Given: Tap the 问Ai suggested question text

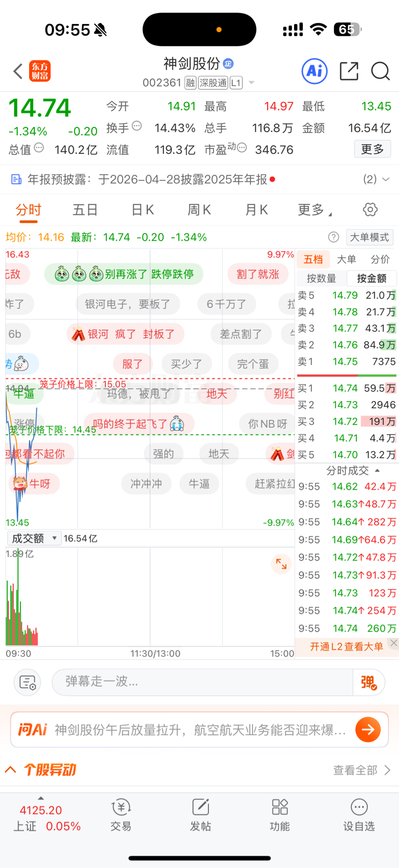Looking at the screenshot, I should pos(200,730).
